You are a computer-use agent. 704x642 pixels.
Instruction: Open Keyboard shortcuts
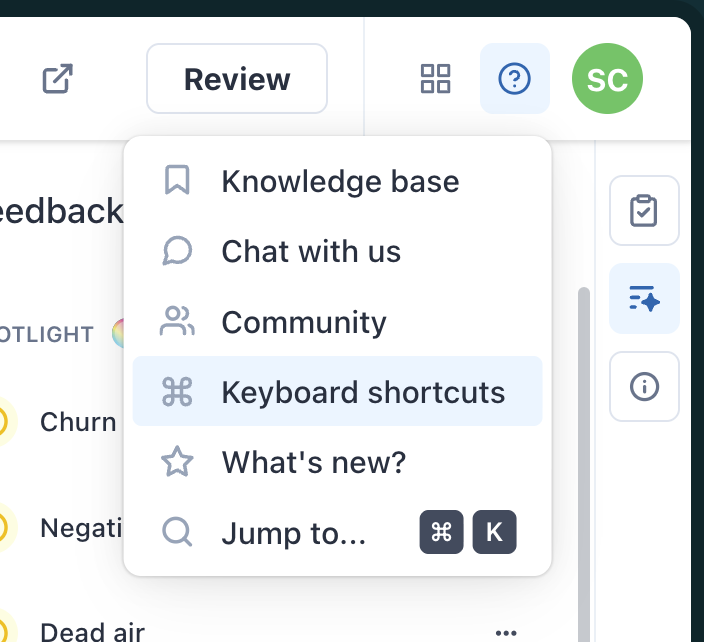363,392
